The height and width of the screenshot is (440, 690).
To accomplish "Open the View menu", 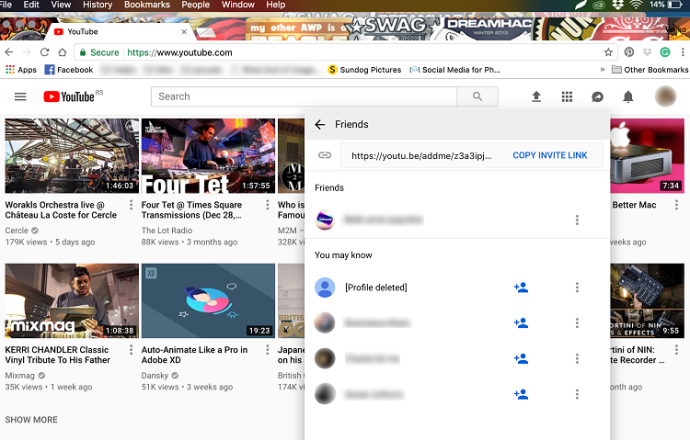I will [x=61, y=5].
